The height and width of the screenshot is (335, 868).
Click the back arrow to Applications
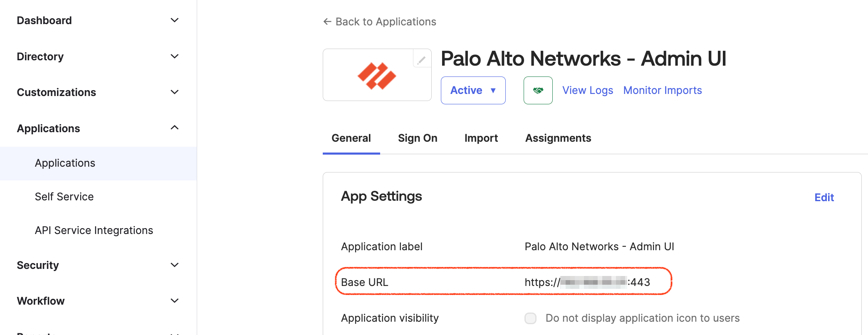pyautogui.click(x=327, y=22)
